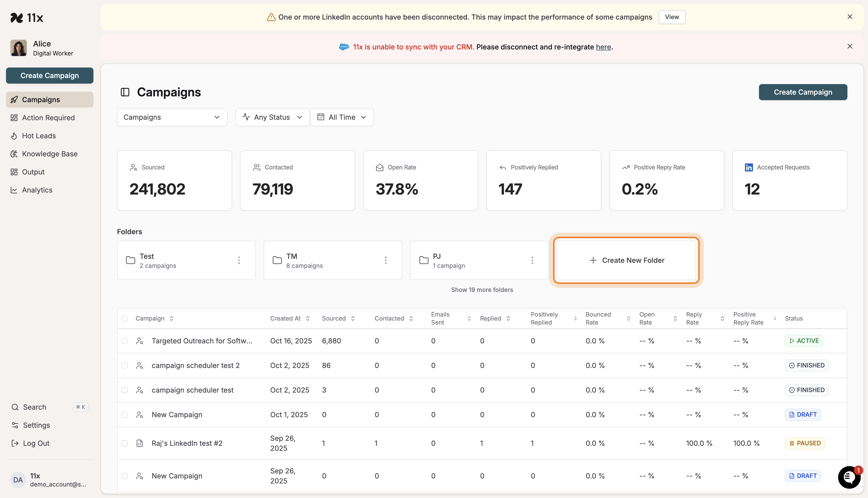Select all campaigns via header checkbox

(125, 318)
